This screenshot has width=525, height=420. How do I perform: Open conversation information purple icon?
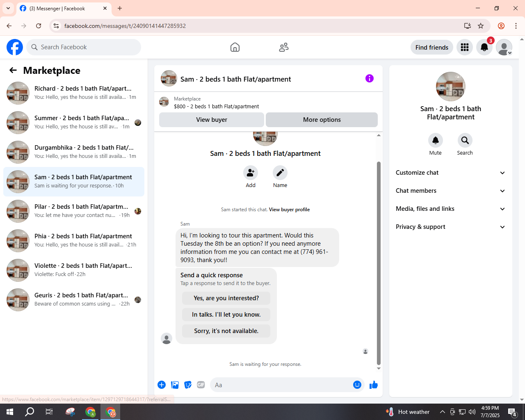coord(370,78)
